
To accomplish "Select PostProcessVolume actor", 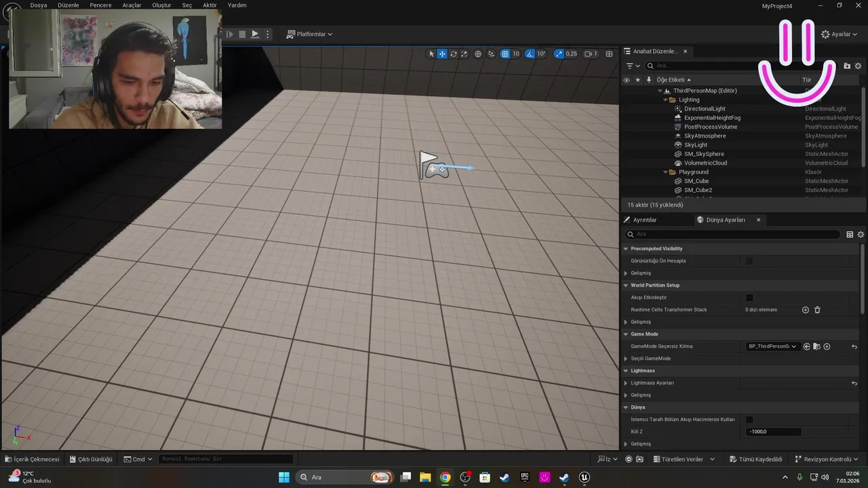I will pyautogui.click(x=710, y=127).
